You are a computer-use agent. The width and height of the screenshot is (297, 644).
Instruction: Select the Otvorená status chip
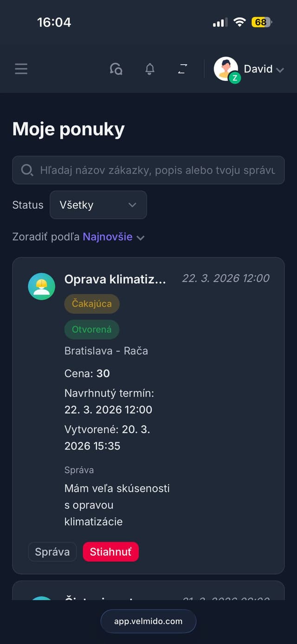[x=91, y=329]
